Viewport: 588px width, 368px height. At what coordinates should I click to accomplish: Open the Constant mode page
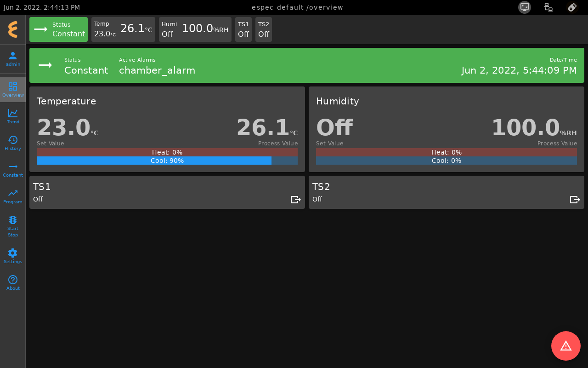tap(13, 170)
